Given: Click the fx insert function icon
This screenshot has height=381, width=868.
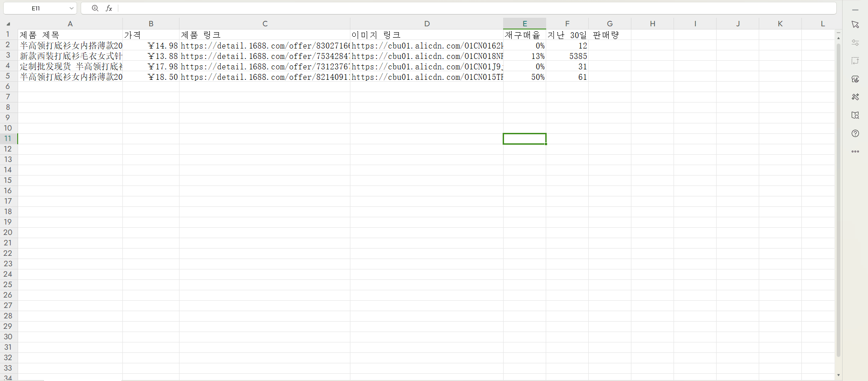Looking at the screenshot, I should click(109, 8).
